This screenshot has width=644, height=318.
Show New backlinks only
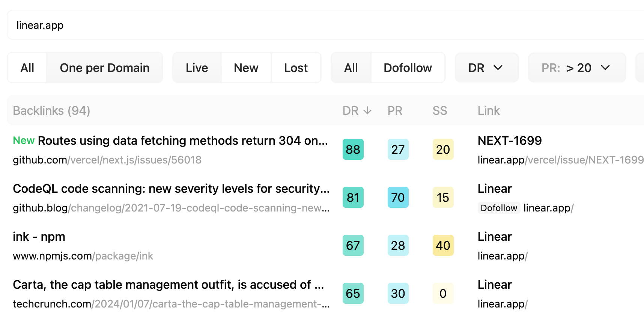(246, 68)
